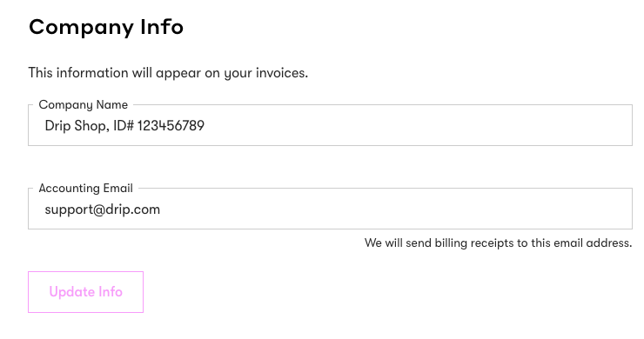Click the word 'Info' in page heading
The width and height of the screenshot is (644, 339).
162,27
